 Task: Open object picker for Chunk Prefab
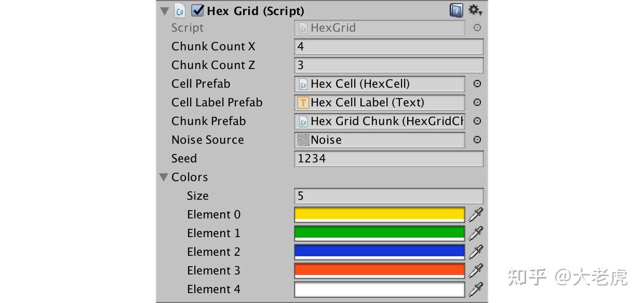click(477, 121)
